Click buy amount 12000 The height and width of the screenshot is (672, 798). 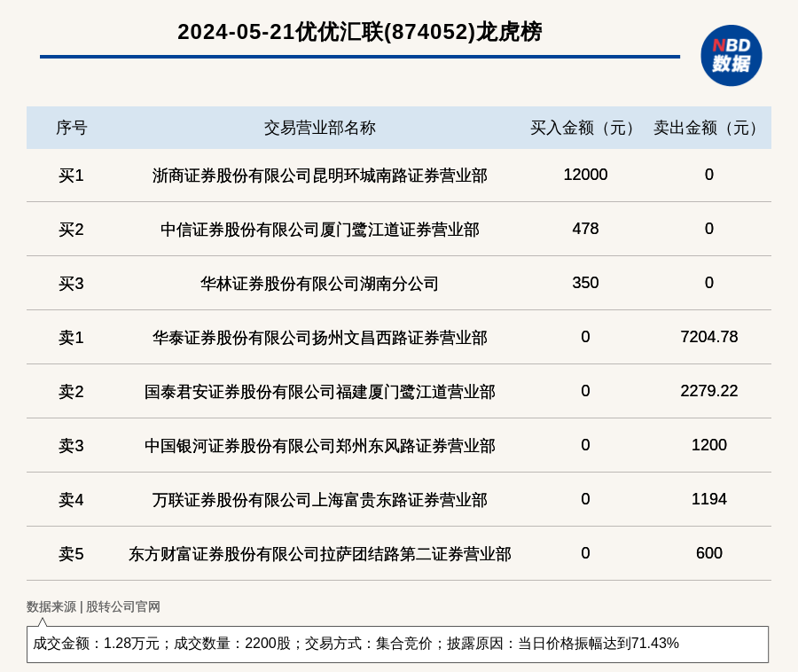585,175
